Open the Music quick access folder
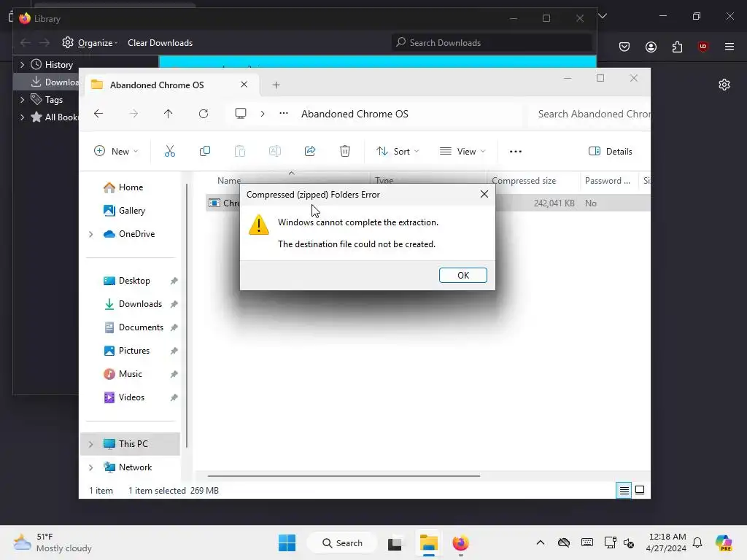Viewport: 747px width, 560px height. 130,374
